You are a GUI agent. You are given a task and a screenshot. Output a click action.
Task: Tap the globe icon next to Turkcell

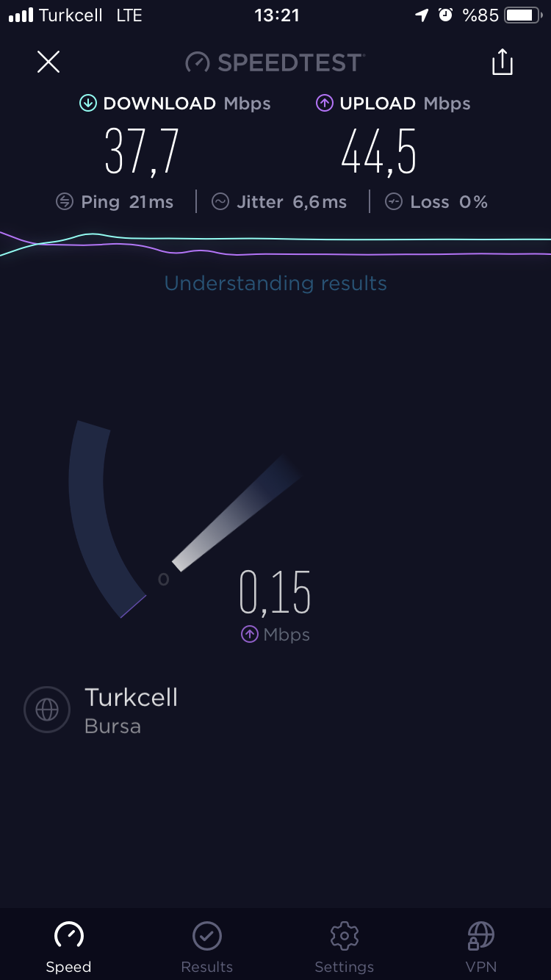pyautogui.click(x=47, y=710)
